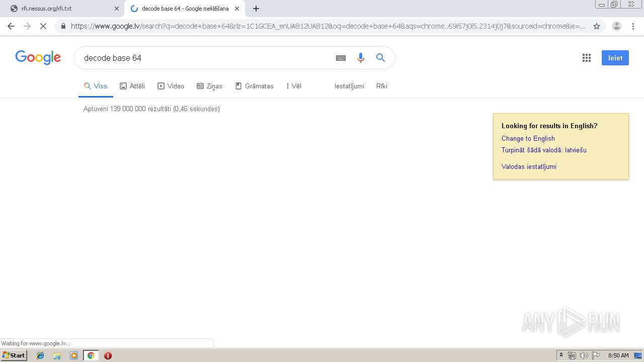The height and width of the screenshot is (362, 644).
Task: Click the results count text Aptuveni 139 000 000
Action: pyautogui.click(x=151, y=109)
